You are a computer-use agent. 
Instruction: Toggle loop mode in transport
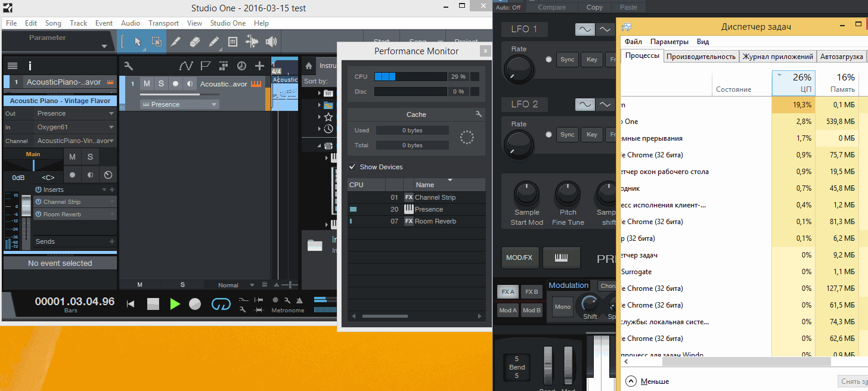(221, 304)
